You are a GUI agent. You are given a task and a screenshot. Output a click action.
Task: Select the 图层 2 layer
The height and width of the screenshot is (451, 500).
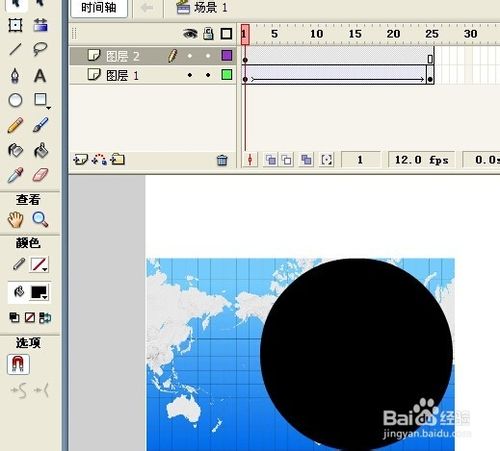pos(153,56)
